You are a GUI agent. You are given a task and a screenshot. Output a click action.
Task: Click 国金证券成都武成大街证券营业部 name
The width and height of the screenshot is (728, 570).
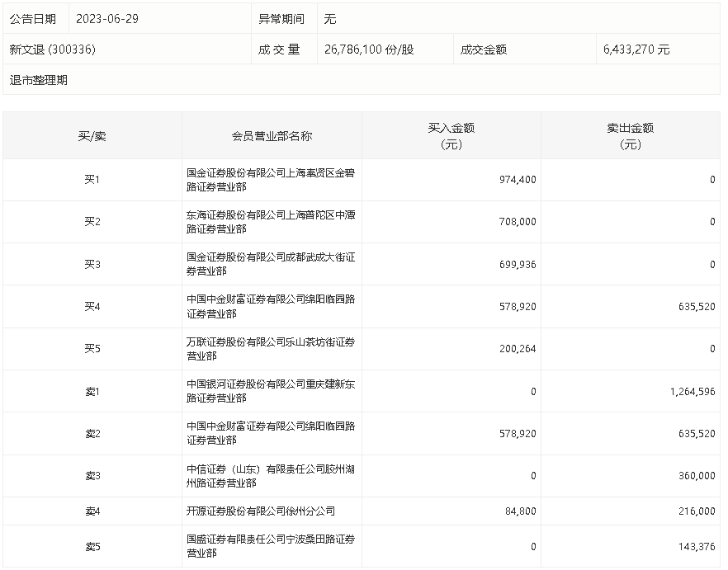(x=271, y=264)
